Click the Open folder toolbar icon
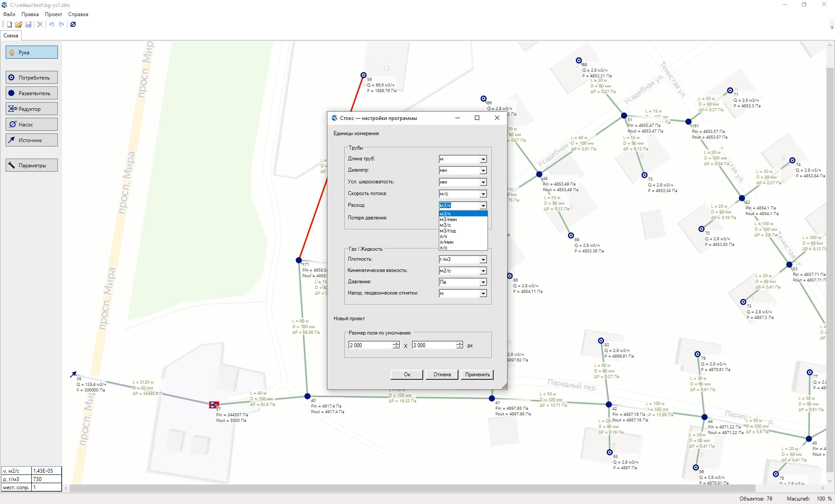The width and height of the screenshot is (835, 504). 19,24
